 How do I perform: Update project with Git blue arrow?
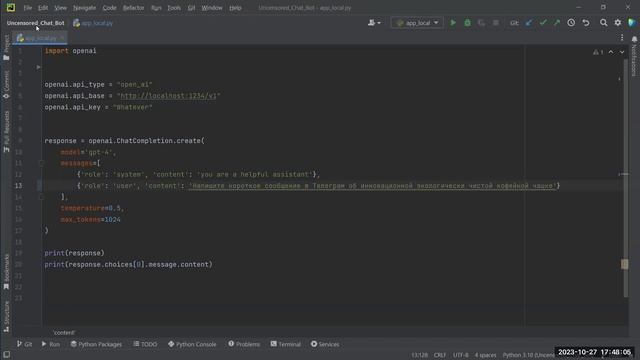tap(529, 23)
